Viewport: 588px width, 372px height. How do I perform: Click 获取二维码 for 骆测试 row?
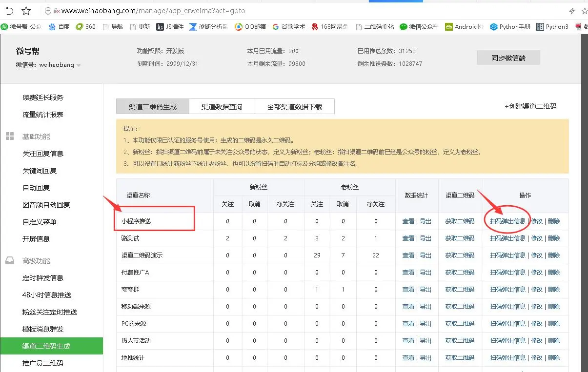point(460,238)
